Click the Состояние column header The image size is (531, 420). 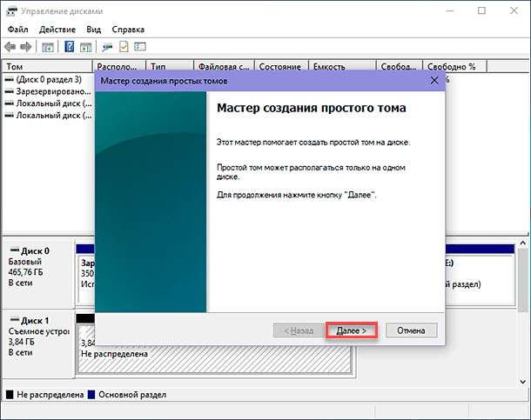(x=281, y=67)
